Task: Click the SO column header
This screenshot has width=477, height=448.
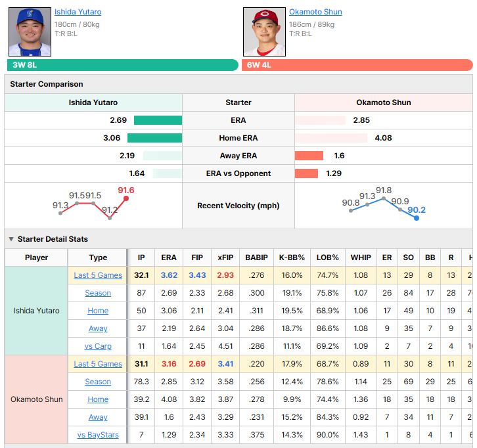Action: (x=408, y=258)
